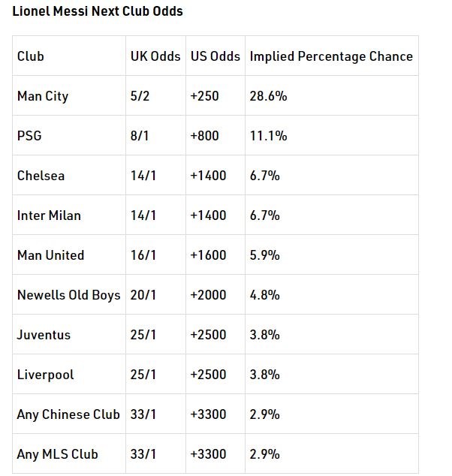Select the 'Any Chinese Club' cell
Screen dimensions: 452x476
click(68, 414)
